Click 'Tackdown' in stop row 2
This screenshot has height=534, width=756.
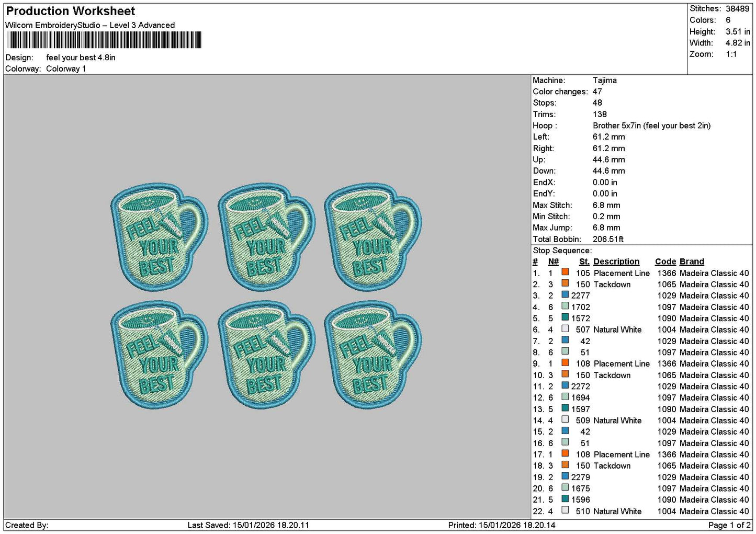pos(612,285)
